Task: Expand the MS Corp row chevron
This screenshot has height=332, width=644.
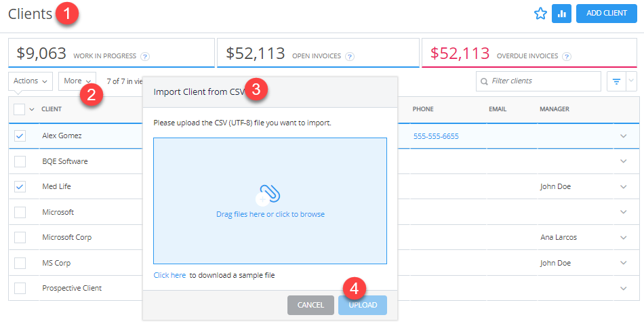Action: coord(624,263)
